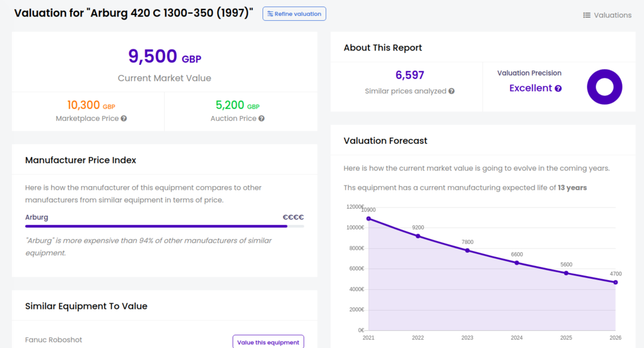Click the 2023 data point showing 7800
The height and width of the screenshot is (348, 644).
[467, 250]
